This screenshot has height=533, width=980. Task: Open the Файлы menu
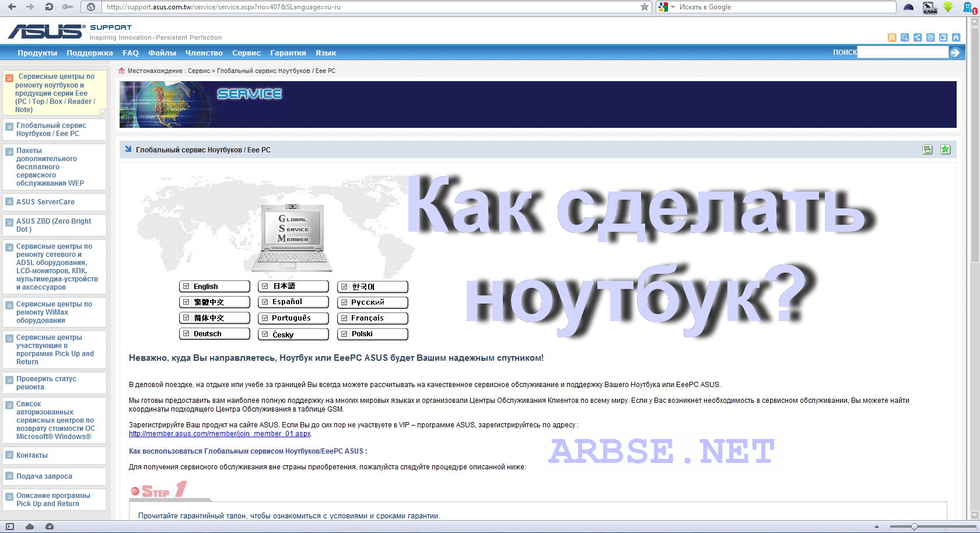[x=162, y=53]
